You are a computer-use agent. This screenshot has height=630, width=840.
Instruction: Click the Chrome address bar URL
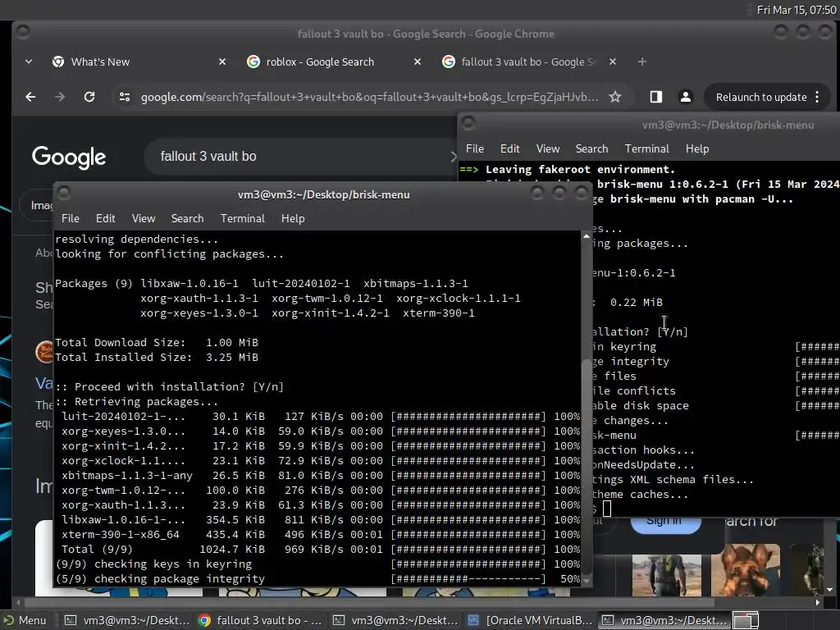pos(370,97)
